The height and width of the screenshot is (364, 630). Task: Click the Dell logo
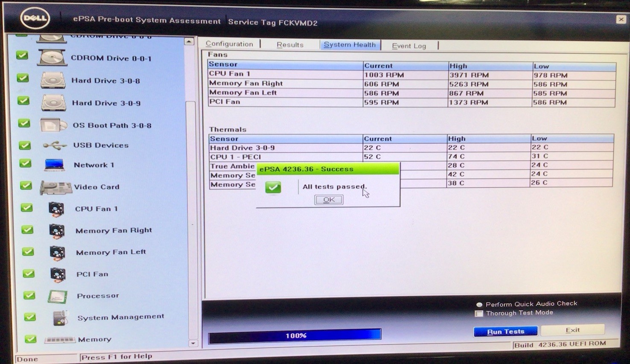click(35, 18)
